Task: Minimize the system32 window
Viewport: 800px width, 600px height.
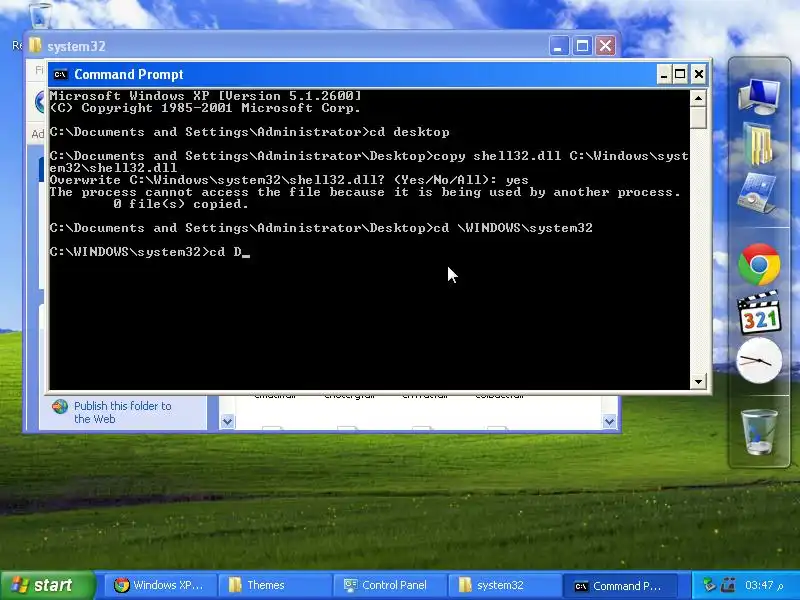Action: coord(559,46)
